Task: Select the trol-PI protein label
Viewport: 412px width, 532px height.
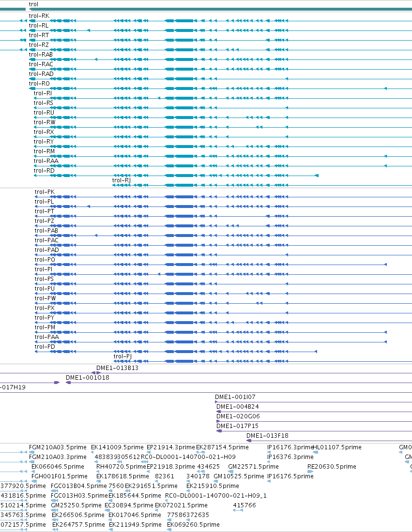Action: coord(44,269)
